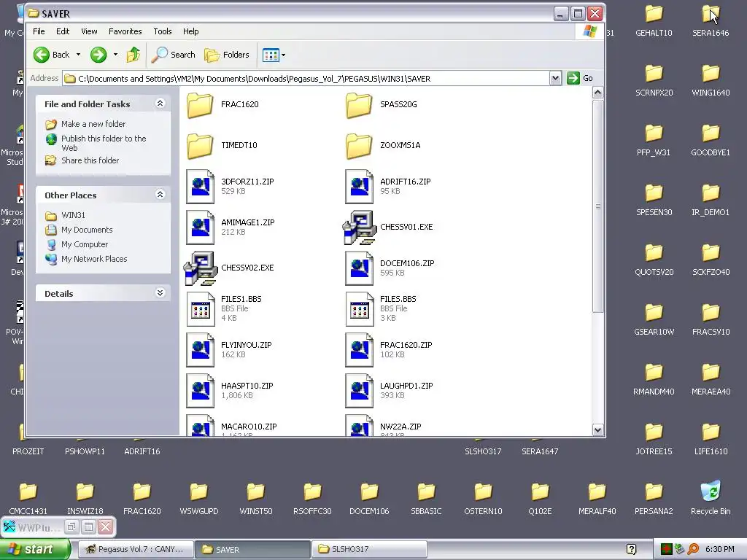The height and width of the screenshot is (560, 747).
Task: Select the WINST50 desktop folder
Action: (256, 499)
